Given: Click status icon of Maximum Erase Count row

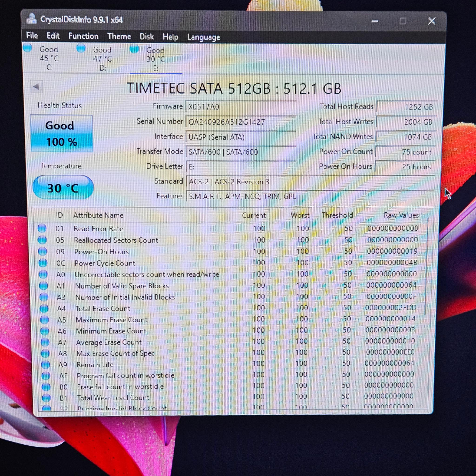Looking at the screenshot, I should (x=44, y=320).
